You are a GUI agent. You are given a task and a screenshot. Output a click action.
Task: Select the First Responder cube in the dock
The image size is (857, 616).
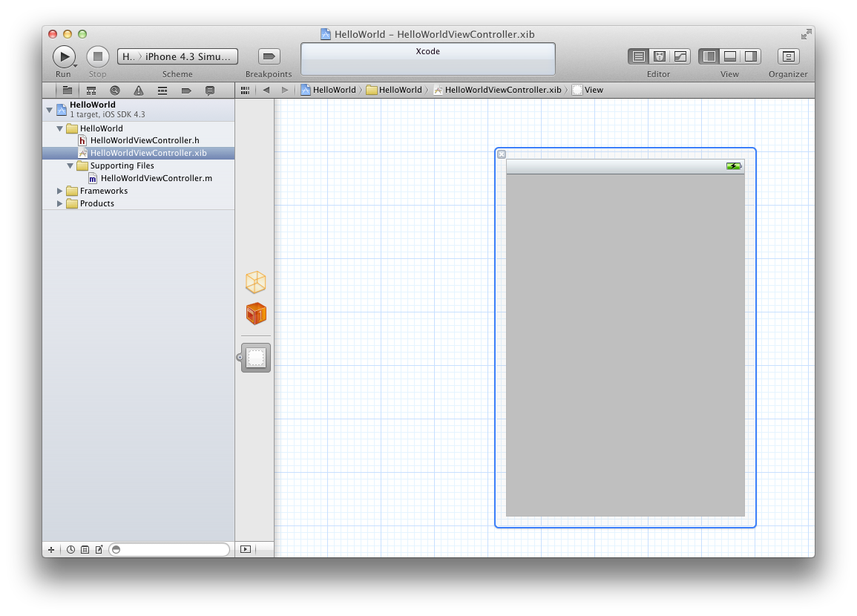[255, 313]
